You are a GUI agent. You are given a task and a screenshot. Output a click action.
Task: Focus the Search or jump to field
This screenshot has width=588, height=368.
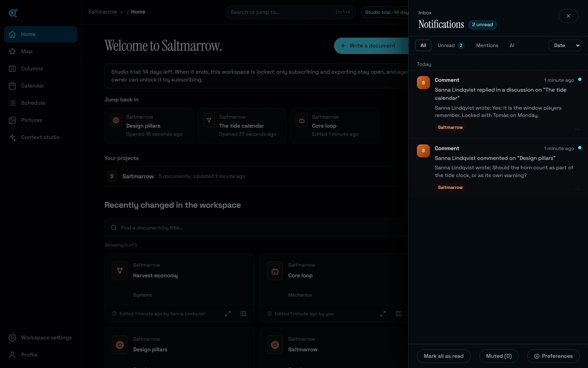[x=291, y=12]
